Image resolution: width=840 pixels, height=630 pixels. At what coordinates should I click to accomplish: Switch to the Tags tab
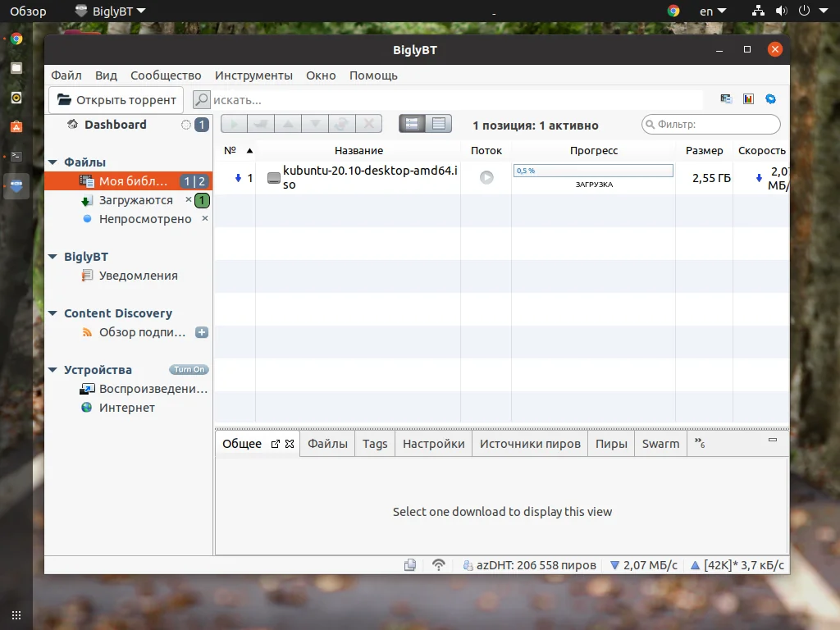(375, 444)
